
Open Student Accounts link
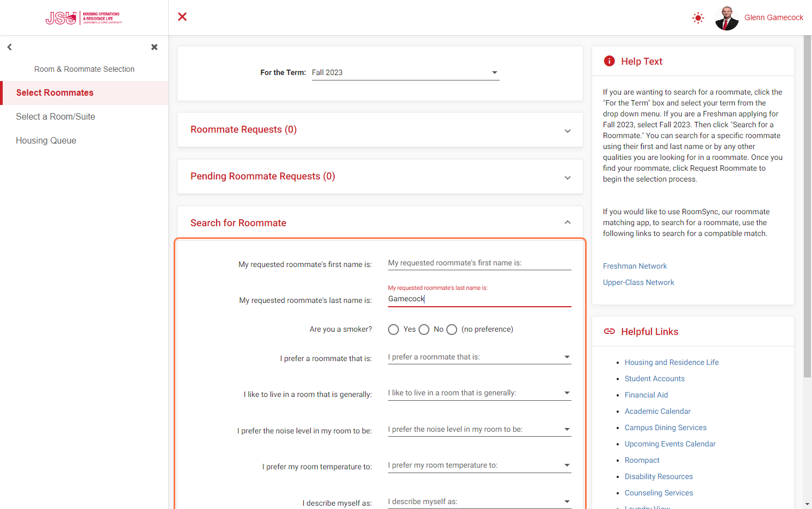(x=655, y=378)
